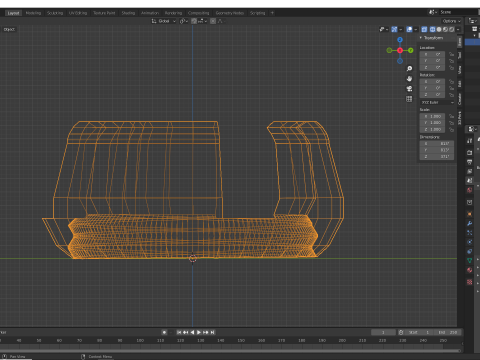The height and width of the screenshot is (360, 480).
Task: Open the View Layer properties tab icon
Action: click(x=470, y=171)
